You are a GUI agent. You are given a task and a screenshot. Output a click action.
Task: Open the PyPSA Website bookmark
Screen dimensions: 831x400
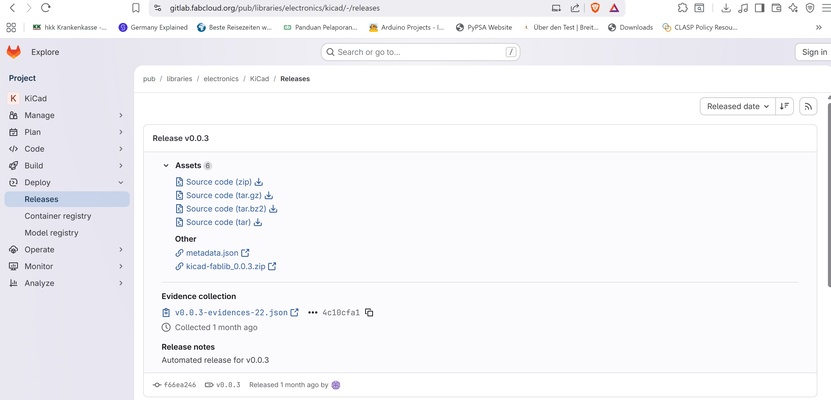coord(484,28)
